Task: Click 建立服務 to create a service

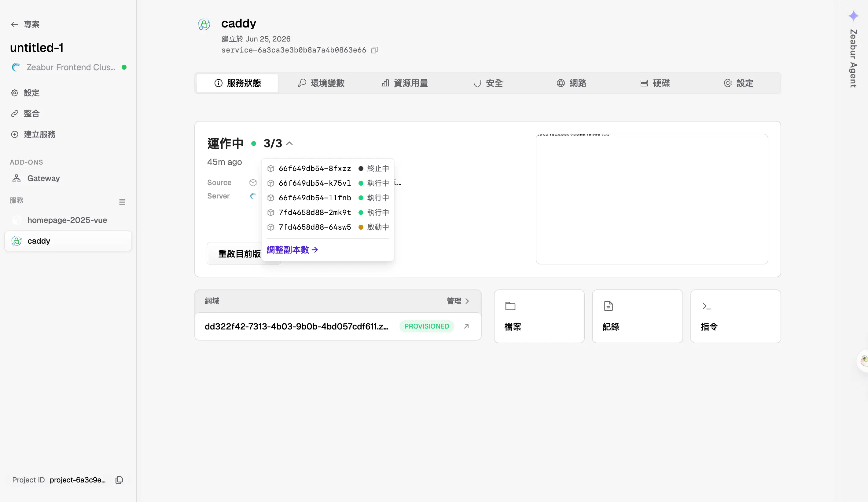Action: pyautogui.click(x=33, y=134)
